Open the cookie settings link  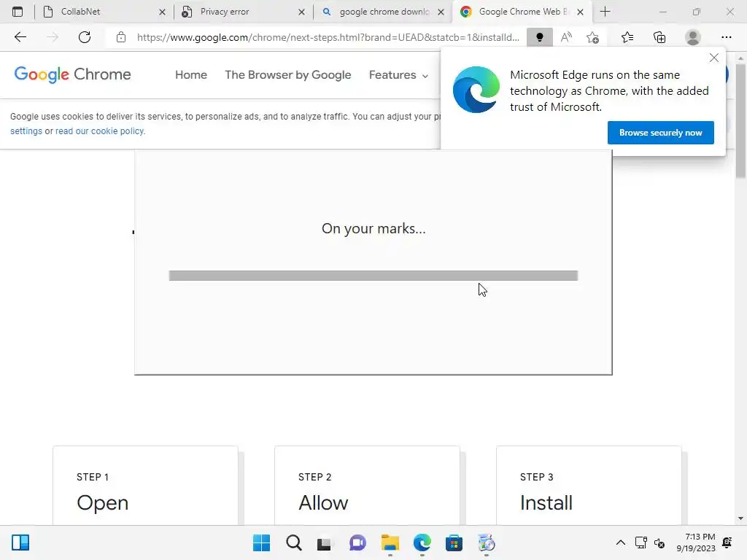[26, 131]
